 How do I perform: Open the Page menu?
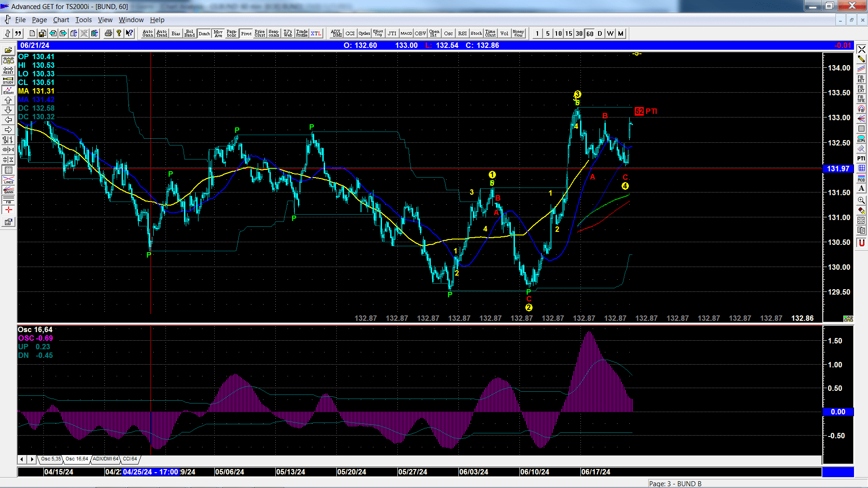pos(39,20)
